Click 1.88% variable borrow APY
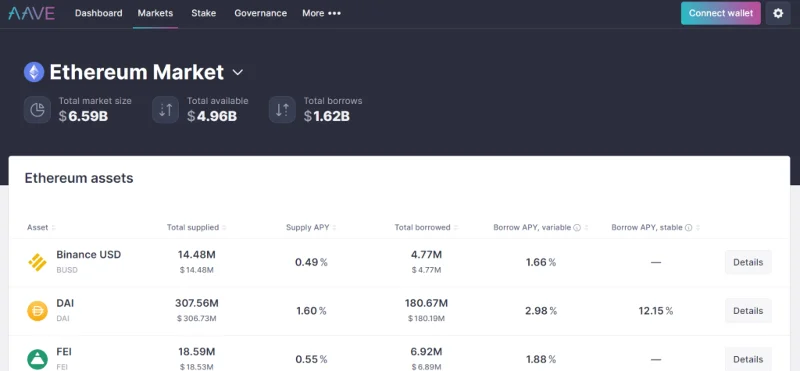 coord(541,359)
